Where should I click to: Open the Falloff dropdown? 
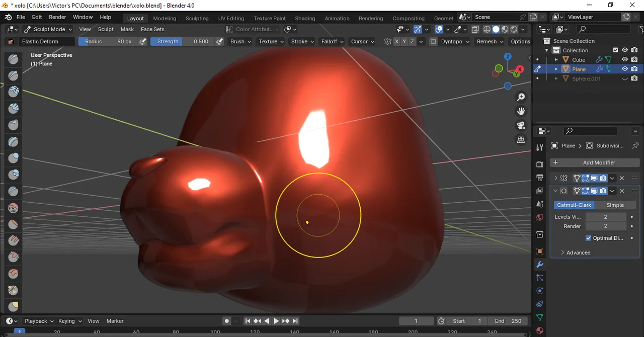coord(333,42)
